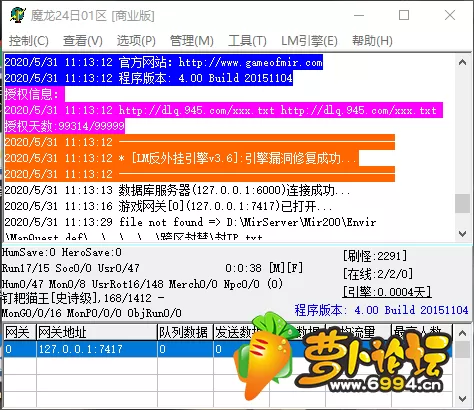Image resolution: width=474 pixels, height=410 pixels.
Task: Click the file not found log line
Action: click(190, 222)
